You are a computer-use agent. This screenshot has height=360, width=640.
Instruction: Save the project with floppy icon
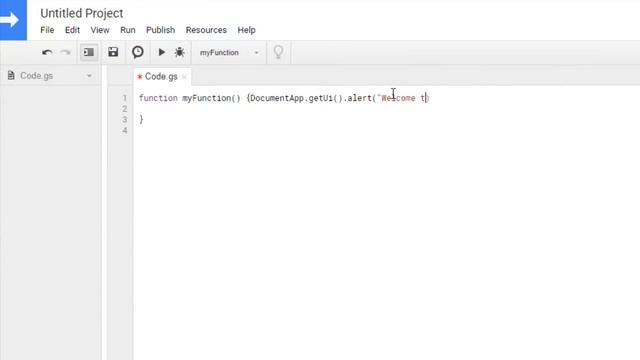click(x=113, y=52)
